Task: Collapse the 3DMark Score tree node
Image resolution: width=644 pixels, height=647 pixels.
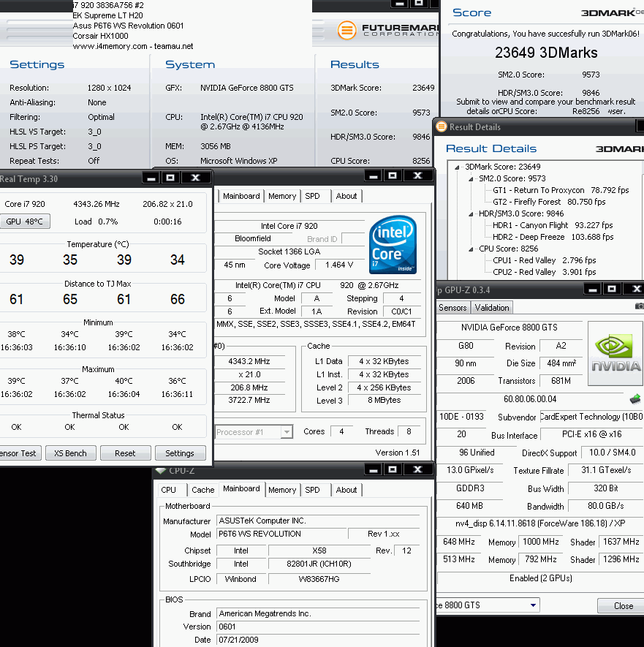Action: pyautogui.click(x=457, y=167)
